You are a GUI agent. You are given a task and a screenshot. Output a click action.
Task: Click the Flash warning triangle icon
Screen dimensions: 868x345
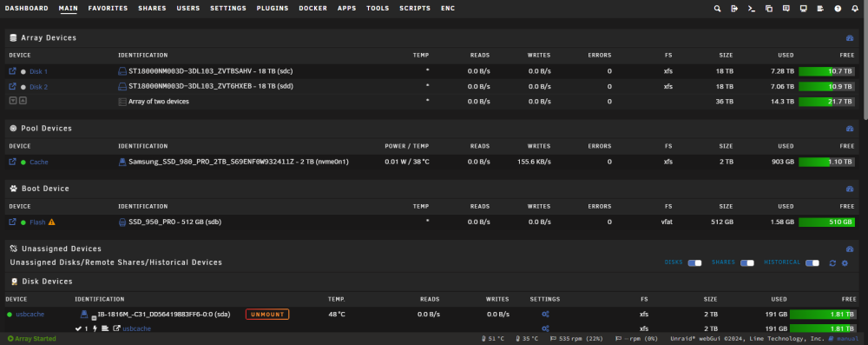pyautogui.click(x=52, y=222)
